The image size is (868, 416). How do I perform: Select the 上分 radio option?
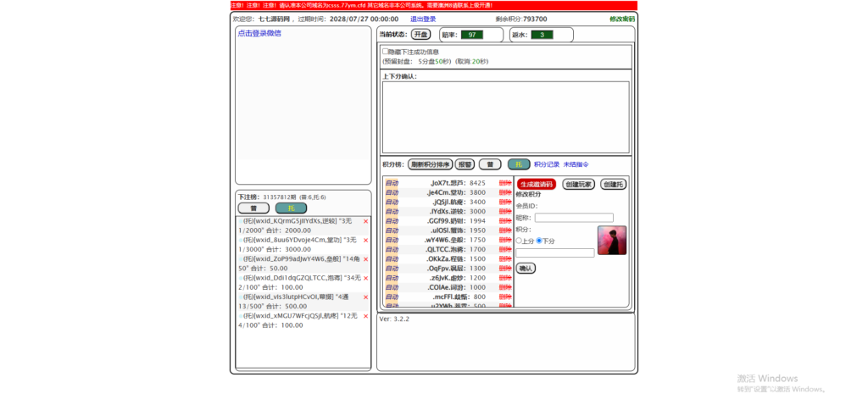519,241
